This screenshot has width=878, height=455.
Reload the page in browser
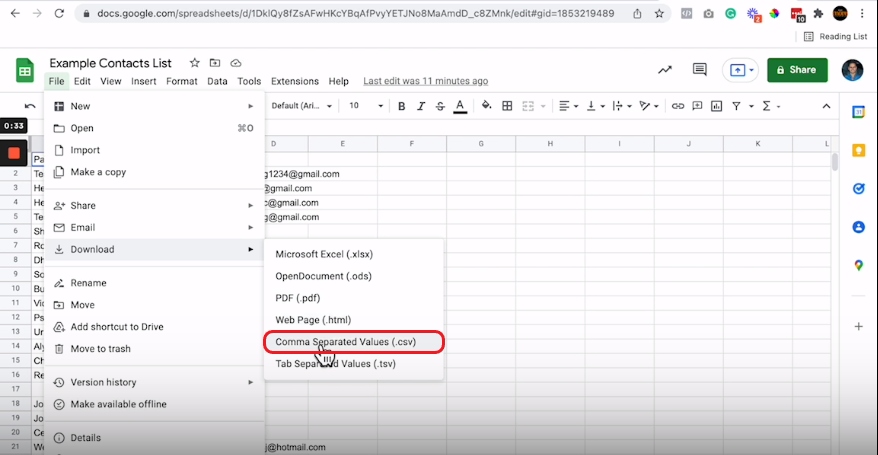point(59,13)
